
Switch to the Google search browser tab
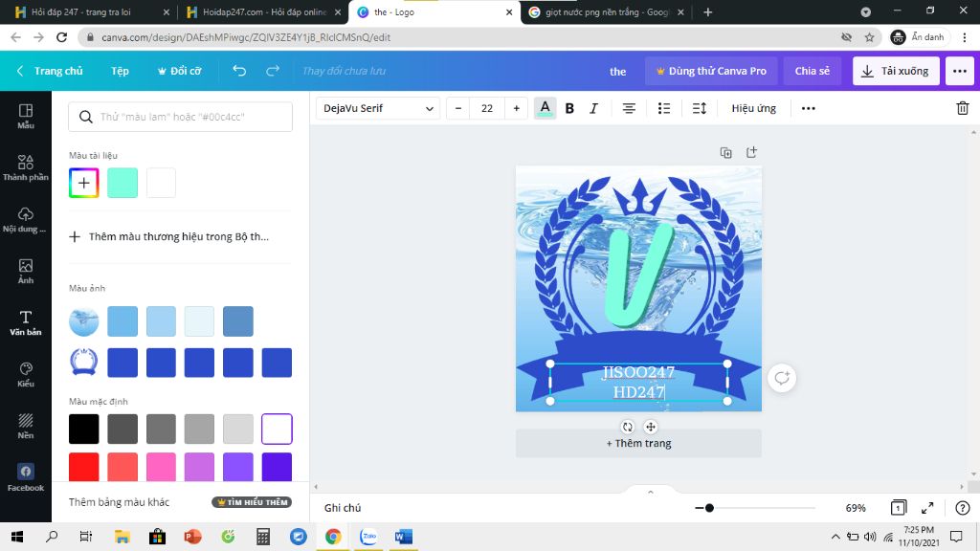tap(606, 11)
